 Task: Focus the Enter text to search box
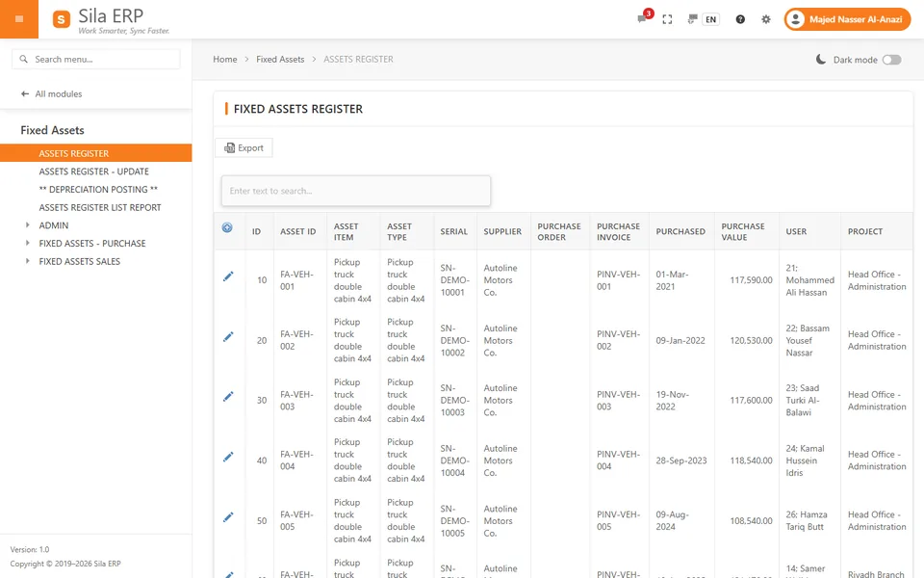click(356, 191)
